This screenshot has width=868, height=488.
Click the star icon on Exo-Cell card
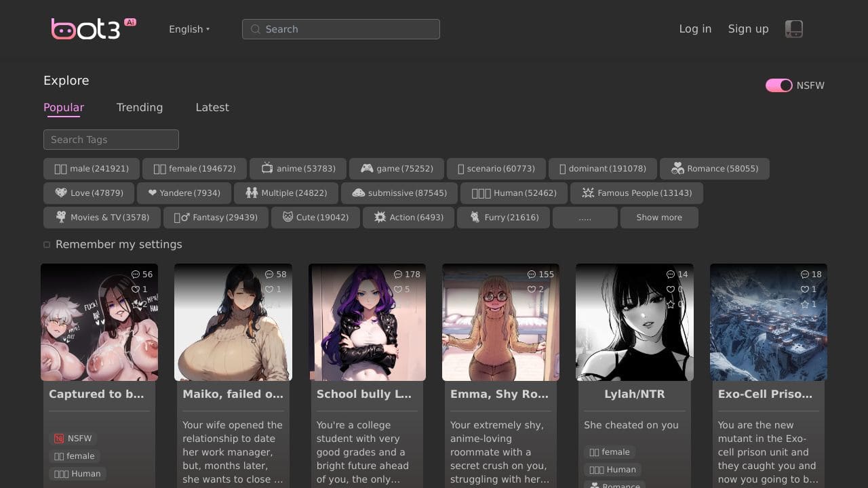[x=805, y=304]
